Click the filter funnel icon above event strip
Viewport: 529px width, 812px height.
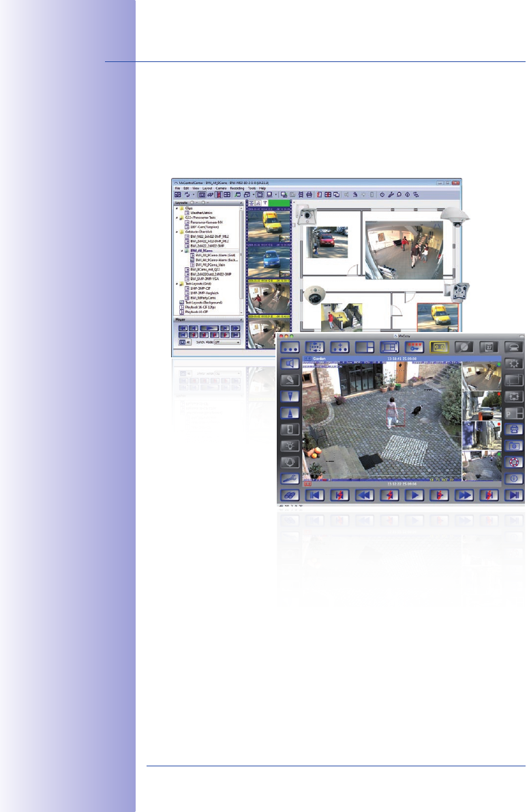pos(264,203)
